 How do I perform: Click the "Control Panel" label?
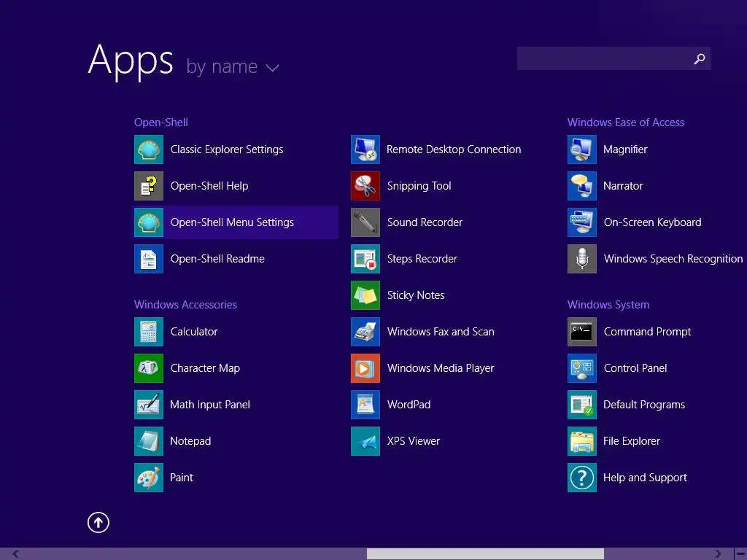[x=635, y=368]
